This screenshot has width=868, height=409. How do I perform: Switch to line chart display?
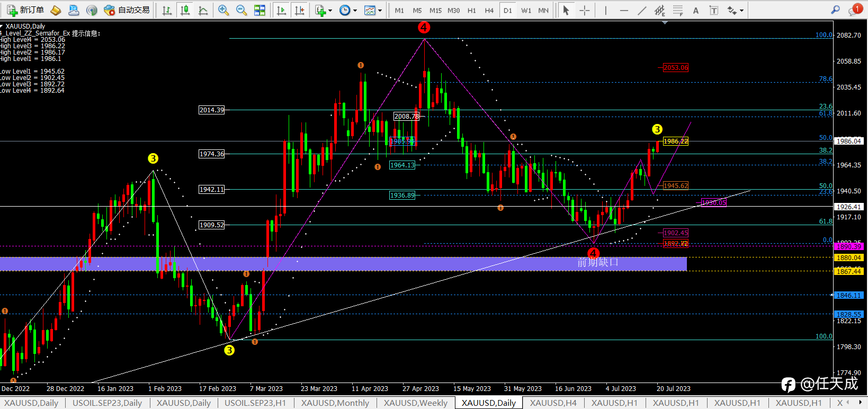(203, 10)
